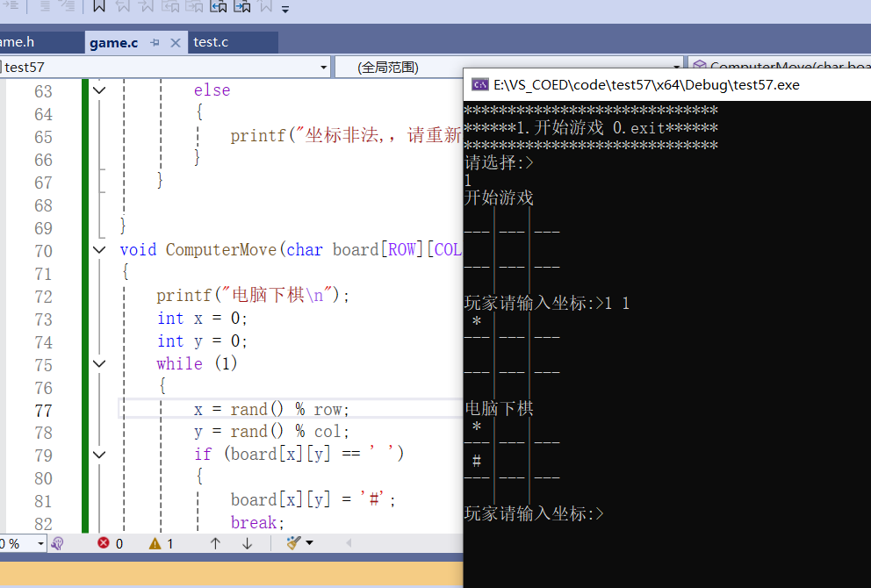Click the test57.exe console title bar

point(666,85)
